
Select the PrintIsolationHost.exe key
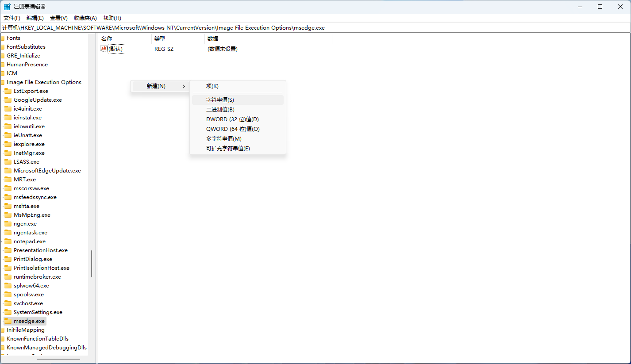click(x=41, y=268)
